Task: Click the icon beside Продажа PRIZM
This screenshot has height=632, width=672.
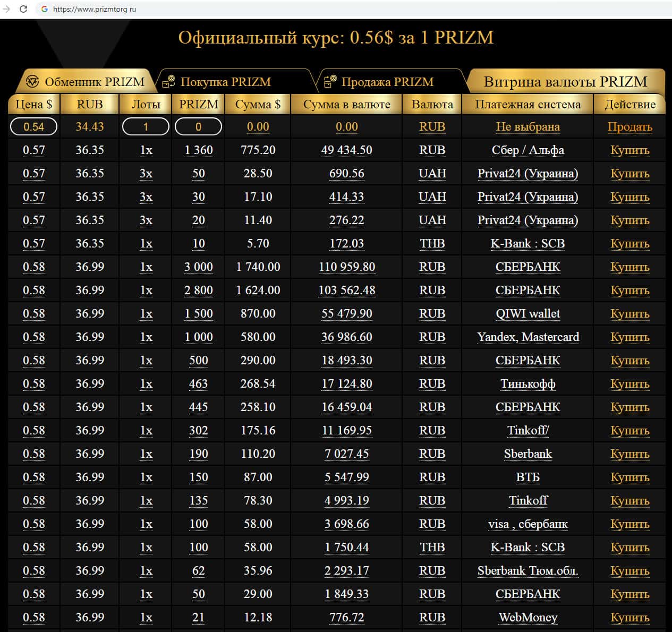Action: (330, 82)
